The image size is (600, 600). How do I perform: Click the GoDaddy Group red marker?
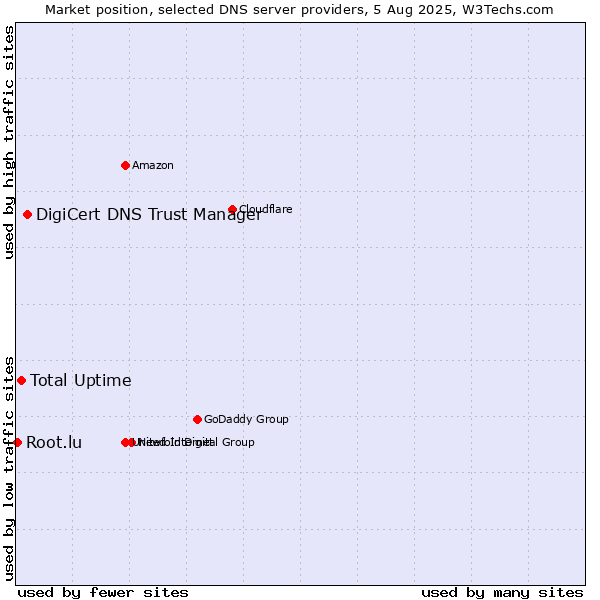(197, 420)
